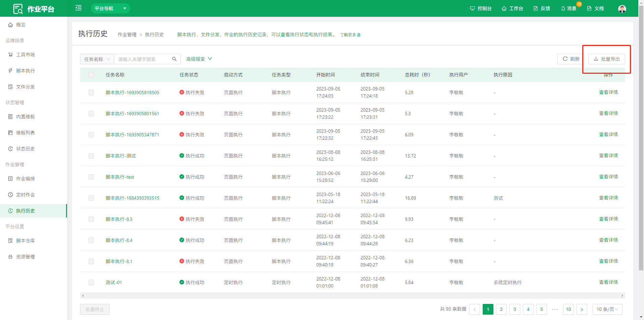The height and width of the screenshot is (320, 644).
Task: Click the 批量终止 batch terminate button
Action: [x=95, y=309]
